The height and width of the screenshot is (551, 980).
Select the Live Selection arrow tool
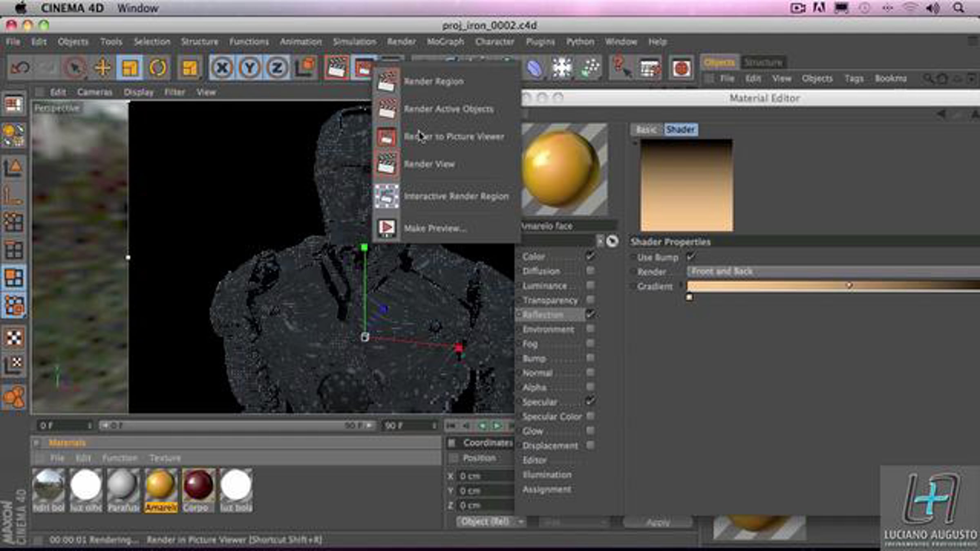click(x=74, y=67)
